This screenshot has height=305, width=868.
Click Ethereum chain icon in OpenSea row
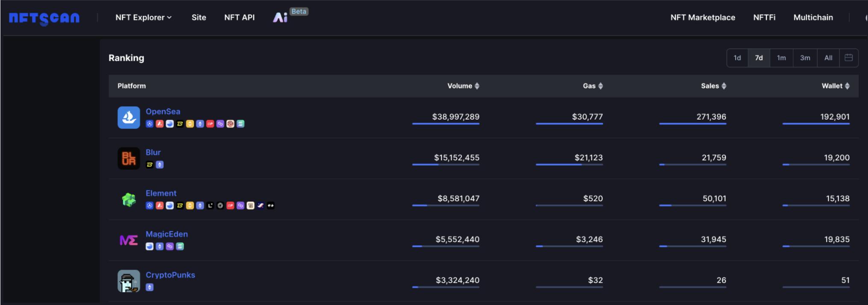[200, 124]
